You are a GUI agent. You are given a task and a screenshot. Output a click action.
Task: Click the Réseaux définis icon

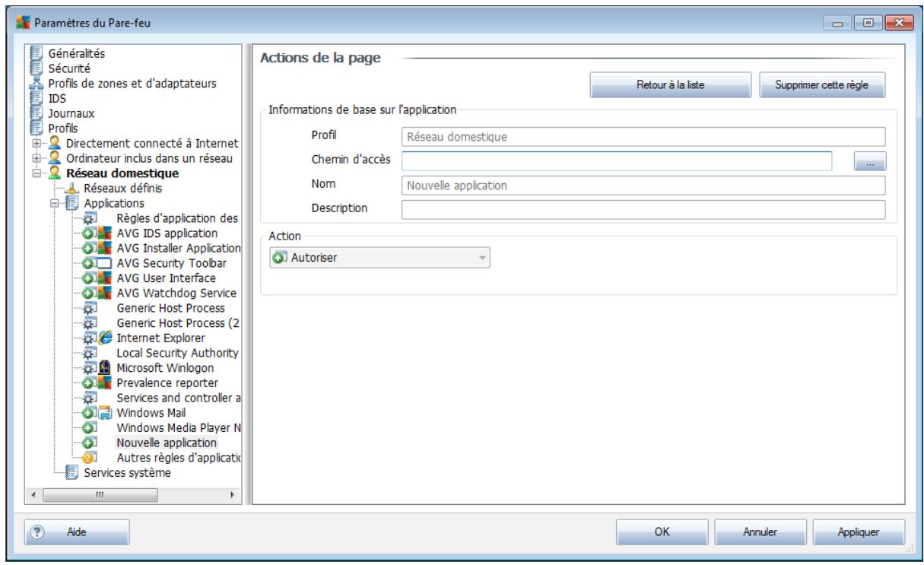point(73,189)
